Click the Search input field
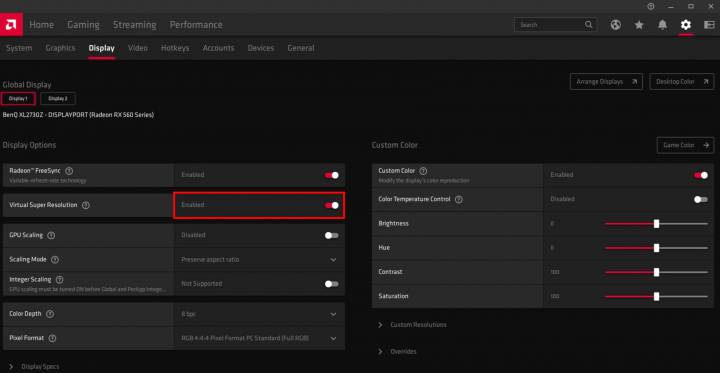The height and width of the screenshot is (373, 720). 556,25
